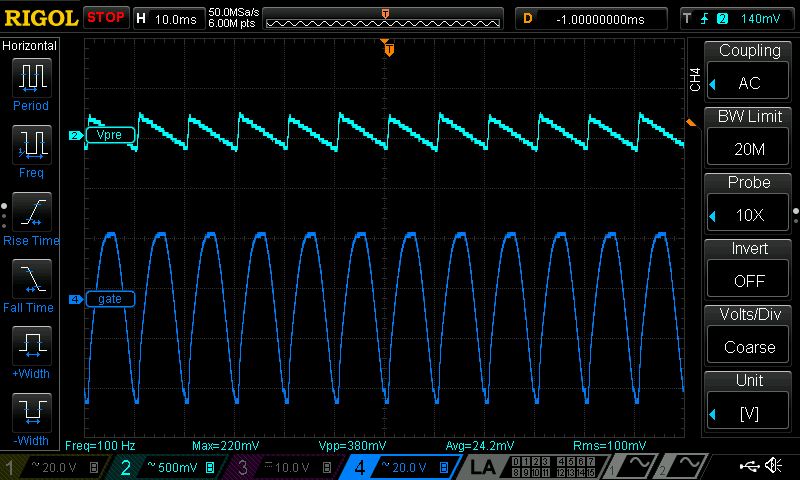800x480 pixels.
Task: Select channel 1 tab at bottom
Action: point(54,467)
